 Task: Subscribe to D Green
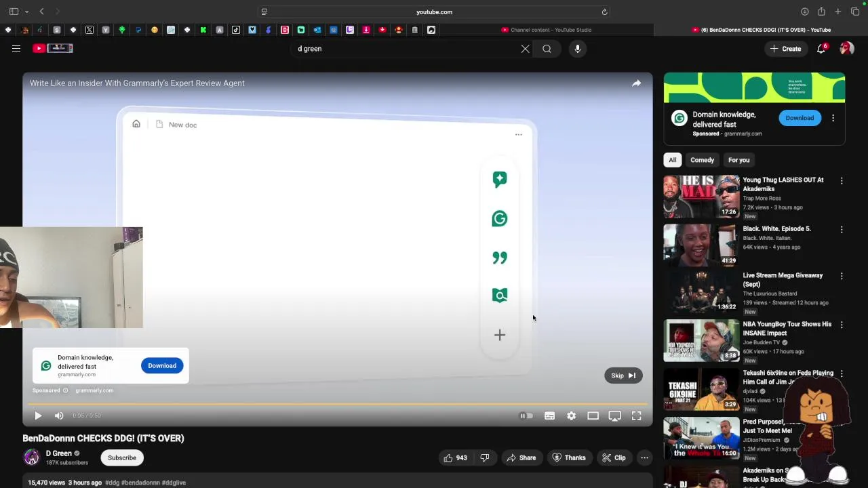coord(122,457)
